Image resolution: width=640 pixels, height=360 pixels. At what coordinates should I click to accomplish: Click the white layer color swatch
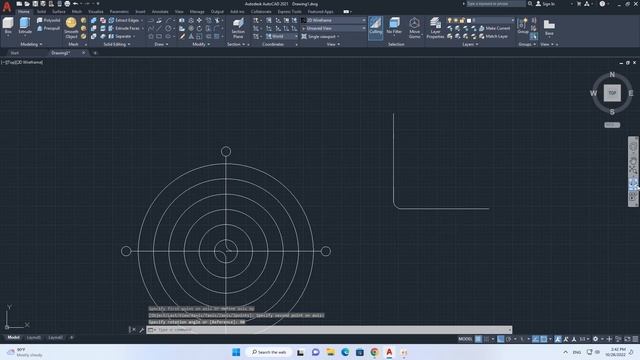(469, 20)
